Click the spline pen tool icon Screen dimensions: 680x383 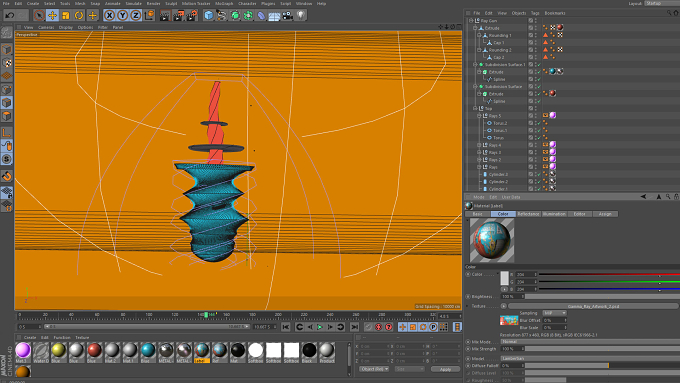222,16
